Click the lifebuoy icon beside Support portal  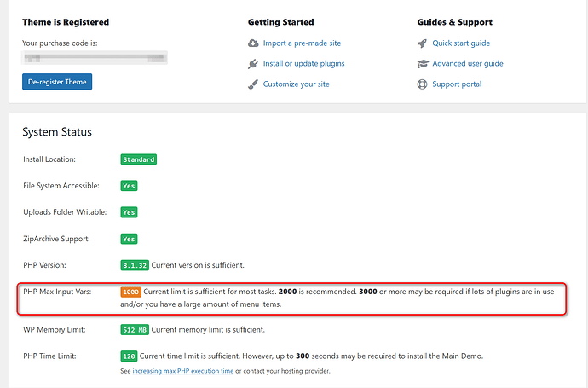click(422, 84)
